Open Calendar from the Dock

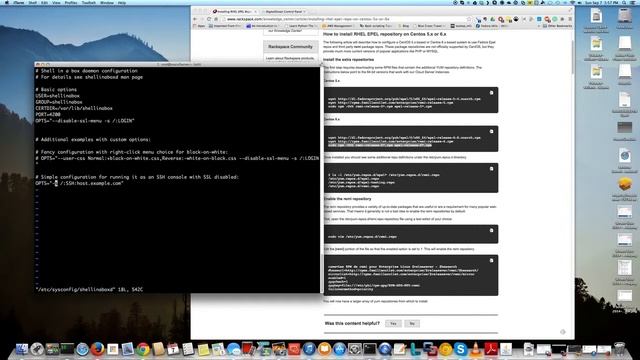click(173, 349)
